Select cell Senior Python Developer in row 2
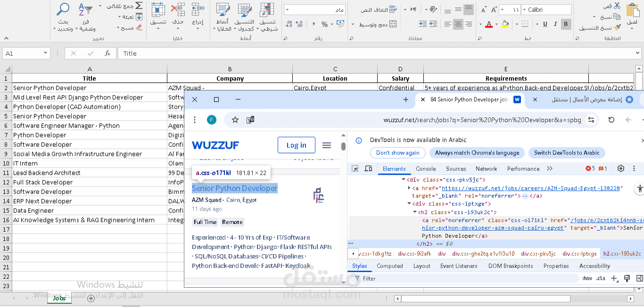The width and height of the screenshot is (644, 307). pos(90,88)
